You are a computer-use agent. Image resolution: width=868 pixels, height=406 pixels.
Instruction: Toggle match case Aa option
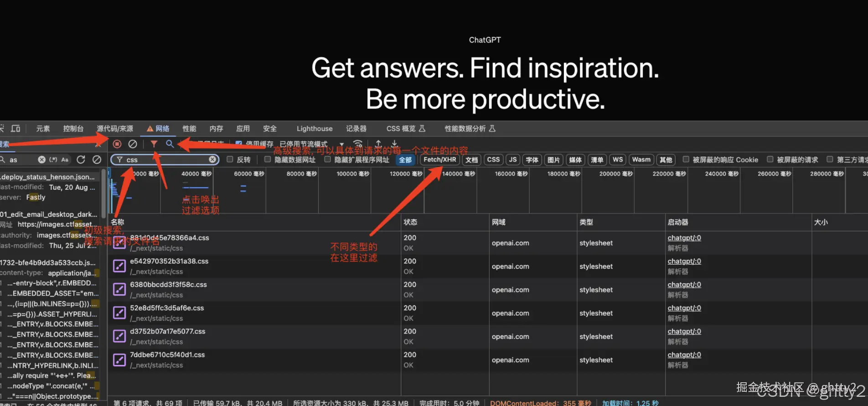[x=65, y=160]
